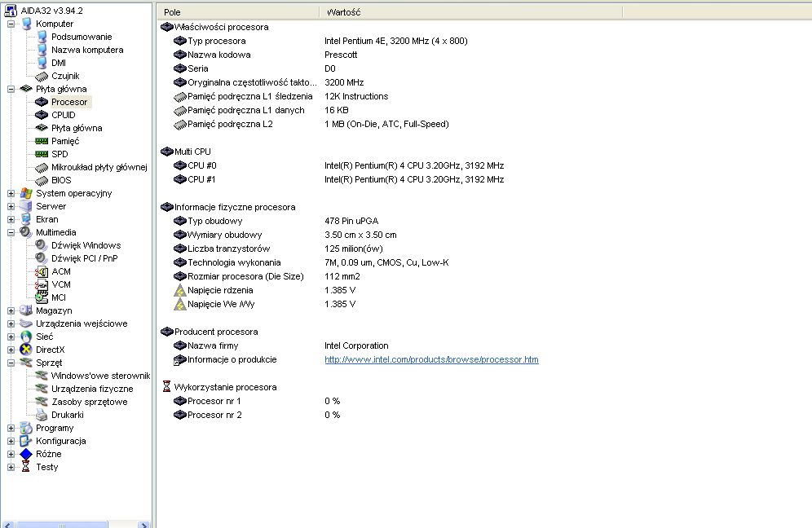
Task: Click the Pole column header
Action: (x=236, y=12)
